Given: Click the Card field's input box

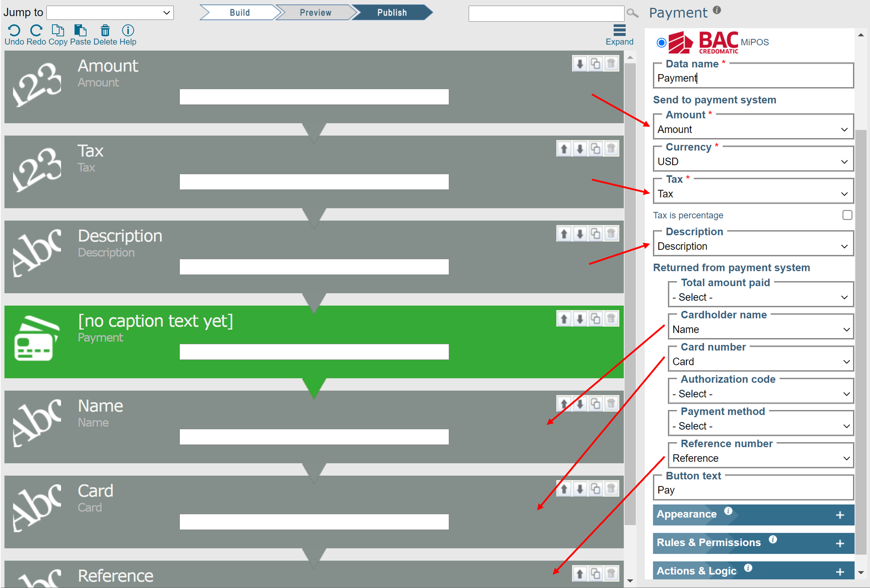Looking at the screenshot, I should 314,522.
